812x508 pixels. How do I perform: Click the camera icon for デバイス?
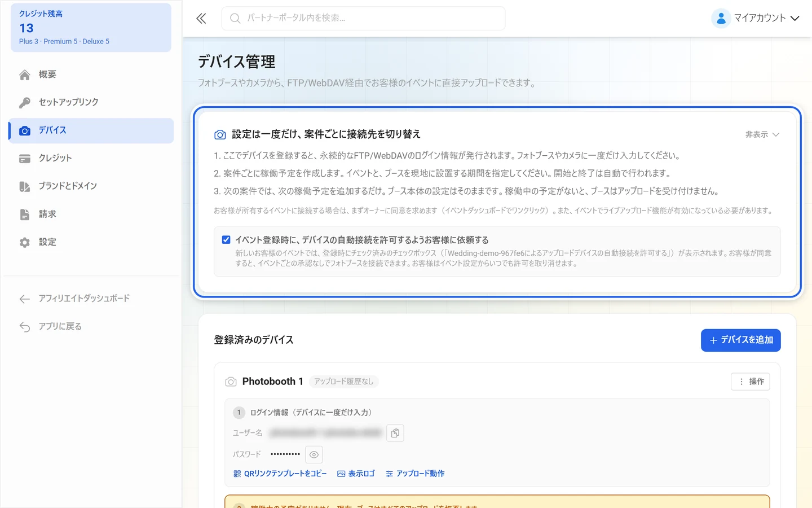25,130
